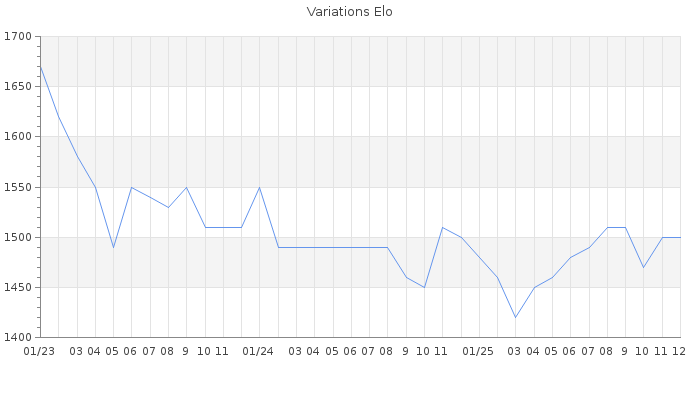This screenshot has width=700, height=400.
Task: Click the 1650 y-axis label
Action: point(18,87)
